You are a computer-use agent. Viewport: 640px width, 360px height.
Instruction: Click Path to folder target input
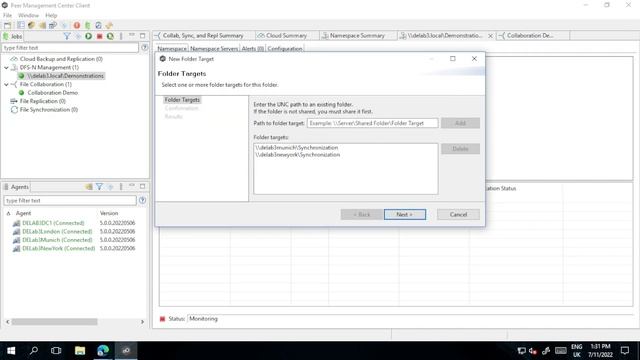(x=372, y=123)
